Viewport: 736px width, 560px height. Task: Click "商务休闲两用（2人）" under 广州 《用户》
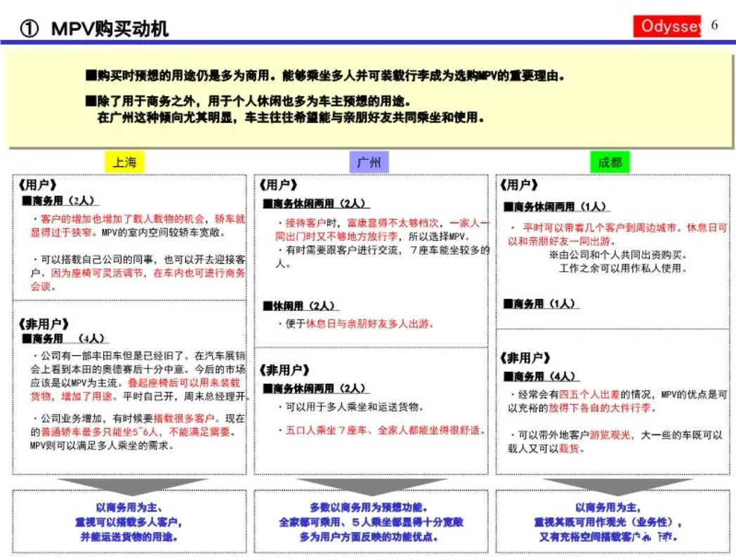tap(316, 204)
